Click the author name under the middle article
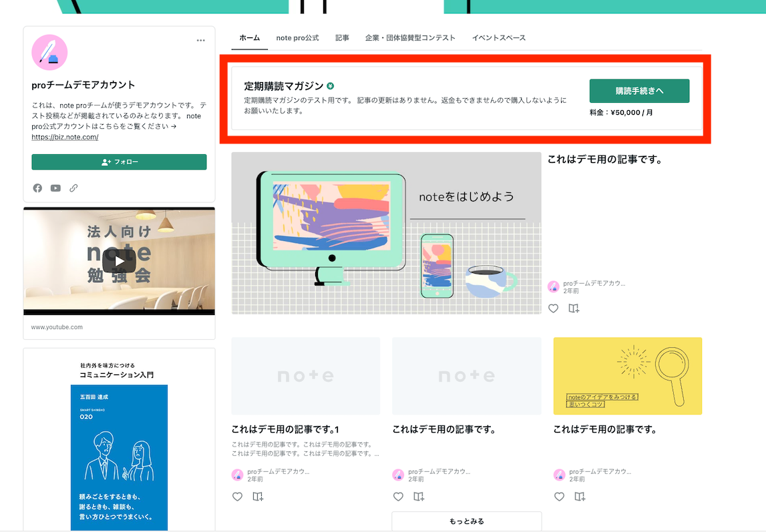766x532 pixels. pos(439,471)
